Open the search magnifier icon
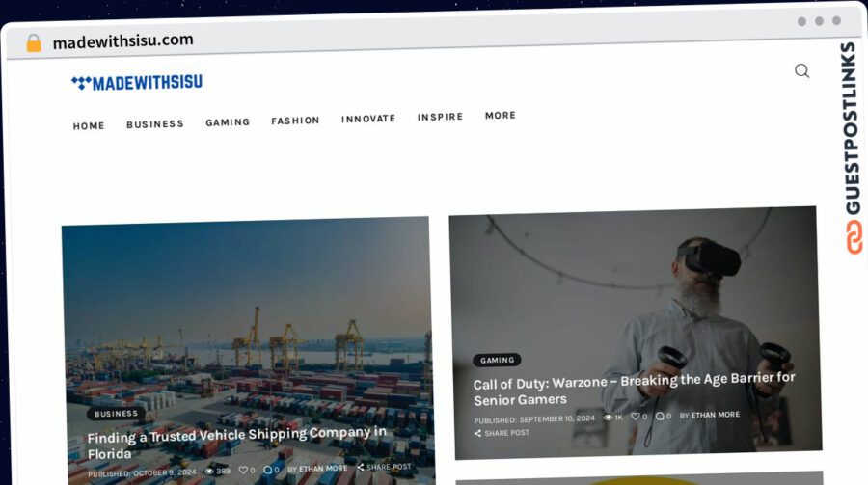Screen dimensions: 868x485 pos(801,70)
